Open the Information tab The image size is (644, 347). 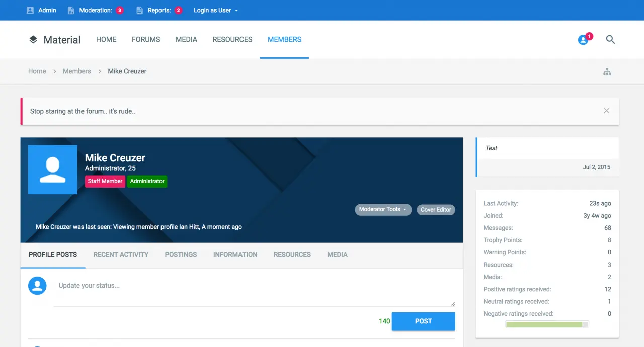point(235,255)
